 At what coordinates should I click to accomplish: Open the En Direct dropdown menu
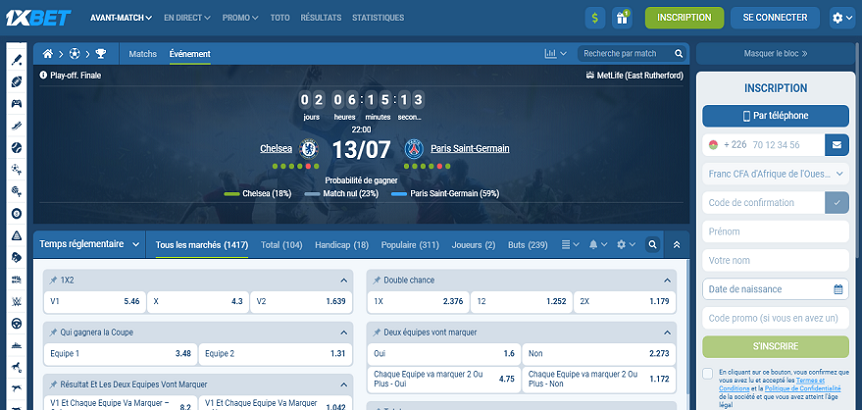pyautogui.click(x=187, y=18)
